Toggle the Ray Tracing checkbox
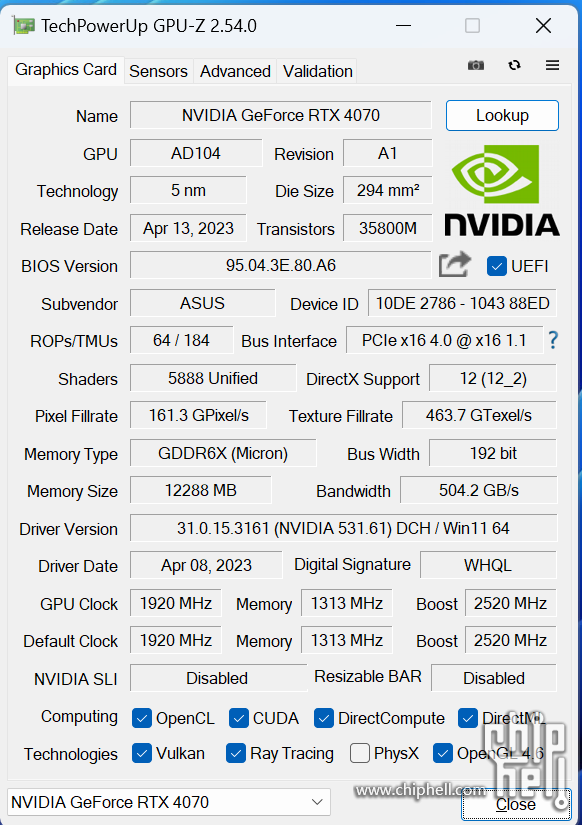 (236, 753)
